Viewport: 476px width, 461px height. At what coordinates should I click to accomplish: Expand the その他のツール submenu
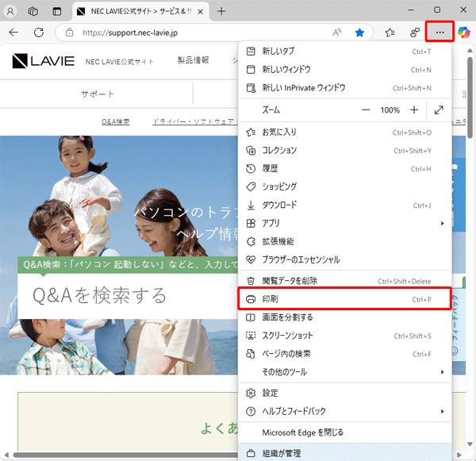[x=345, y=372]
